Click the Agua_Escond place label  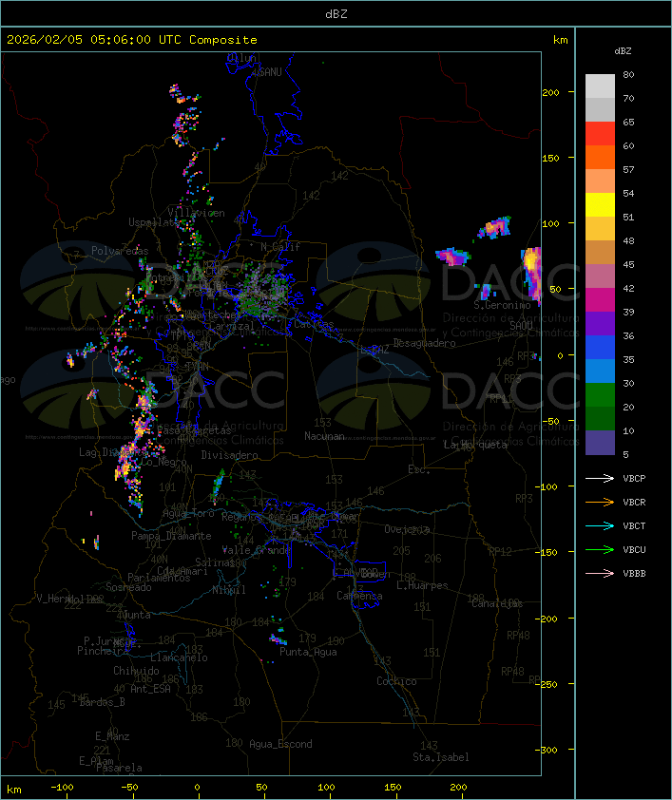[280, 744]
